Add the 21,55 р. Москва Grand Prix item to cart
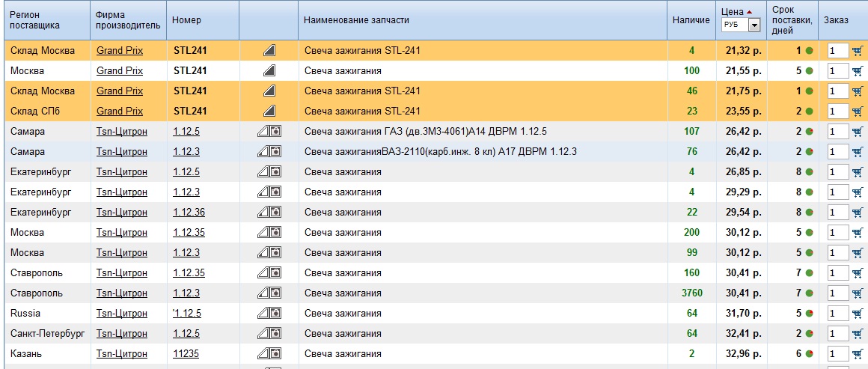The height and width of the screenshot is (369, 868). (858, 71)
